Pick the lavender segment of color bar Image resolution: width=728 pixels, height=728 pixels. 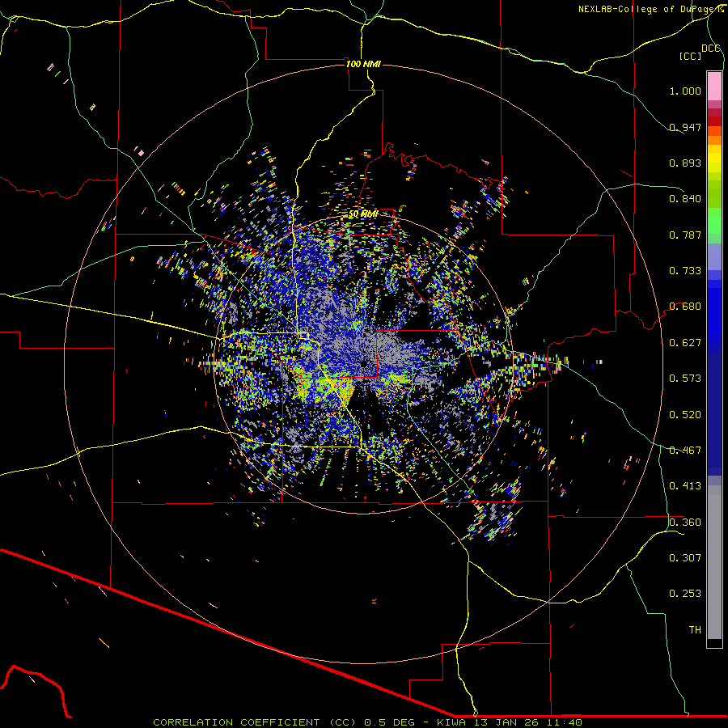pos(714,256)
